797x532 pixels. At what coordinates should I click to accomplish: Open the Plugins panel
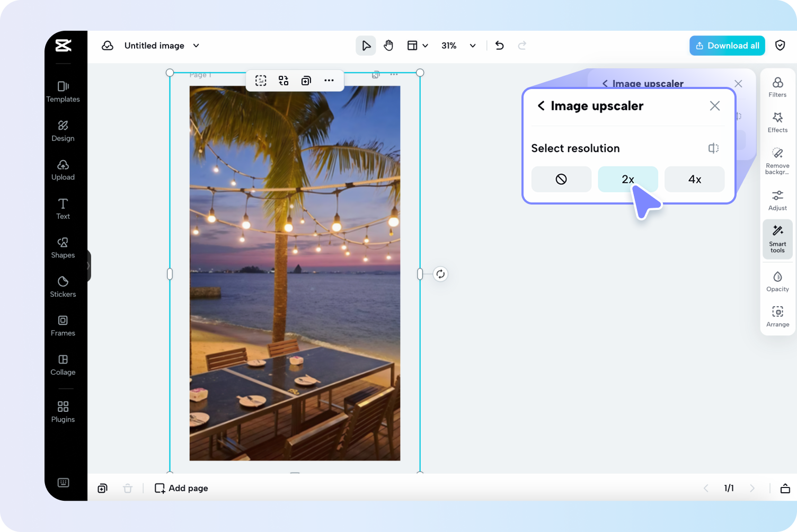(63, 412)
